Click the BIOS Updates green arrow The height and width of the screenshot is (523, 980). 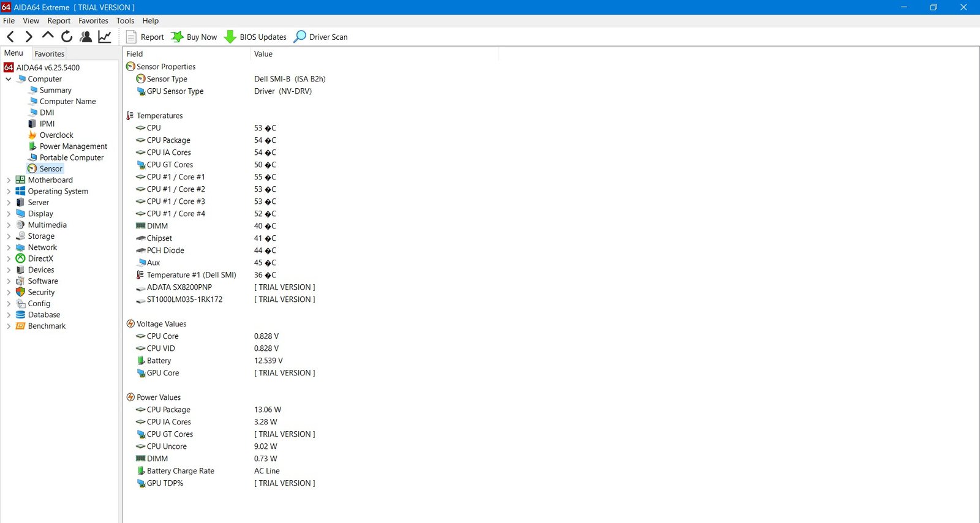click(x=230, y=37)
